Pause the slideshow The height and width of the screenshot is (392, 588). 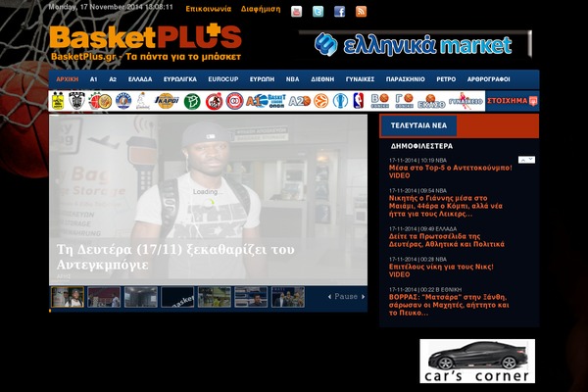[346, 296]
